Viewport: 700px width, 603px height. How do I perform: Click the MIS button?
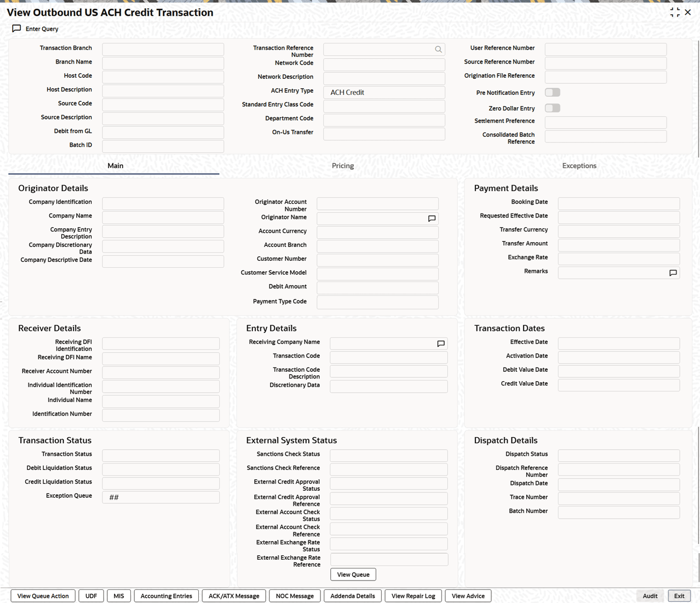[119, 596]
